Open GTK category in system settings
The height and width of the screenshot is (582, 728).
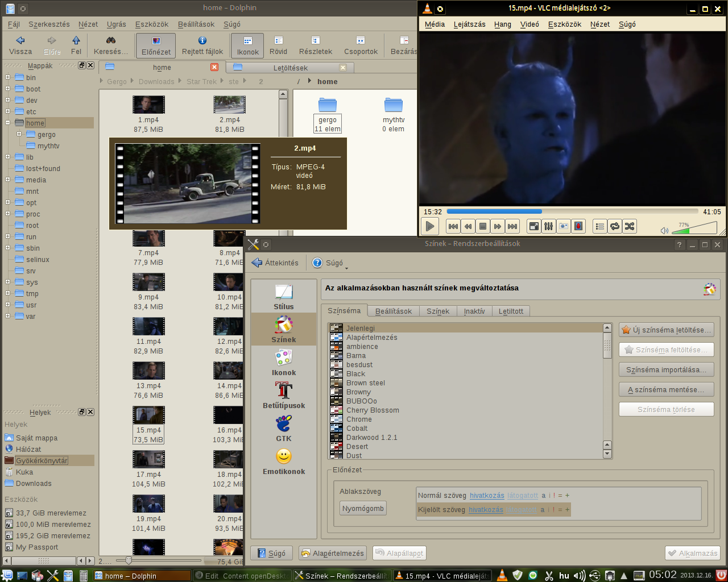coord(284,429)
